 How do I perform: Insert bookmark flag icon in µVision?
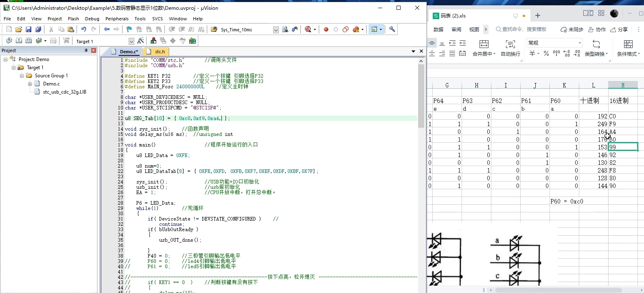[x=129, y=29]
